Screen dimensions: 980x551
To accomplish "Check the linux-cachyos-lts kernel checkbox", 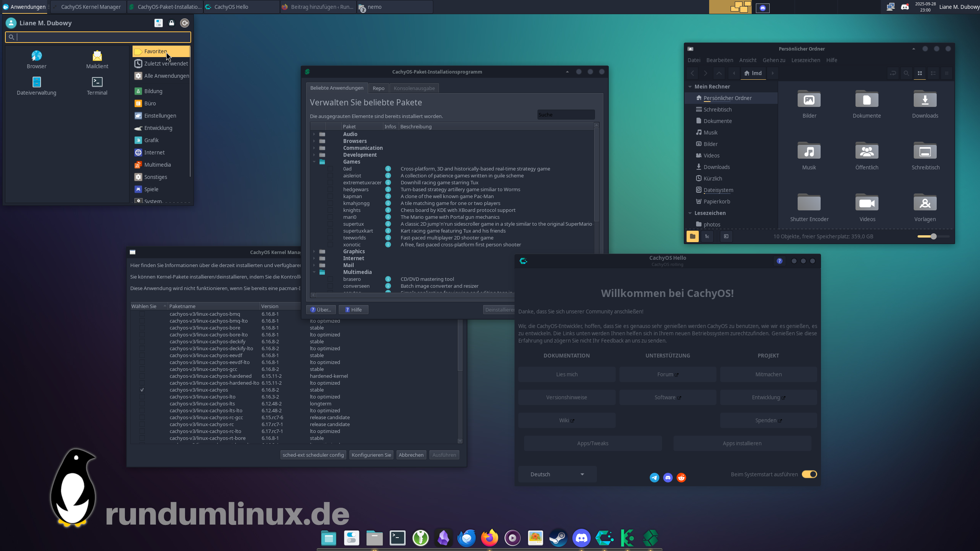I will coord(142,403).
